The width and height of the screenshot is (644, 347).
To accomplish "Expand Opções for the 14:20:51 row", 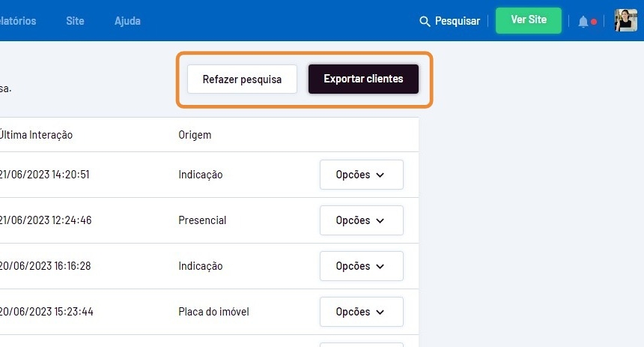I will (x=361, y=175).
